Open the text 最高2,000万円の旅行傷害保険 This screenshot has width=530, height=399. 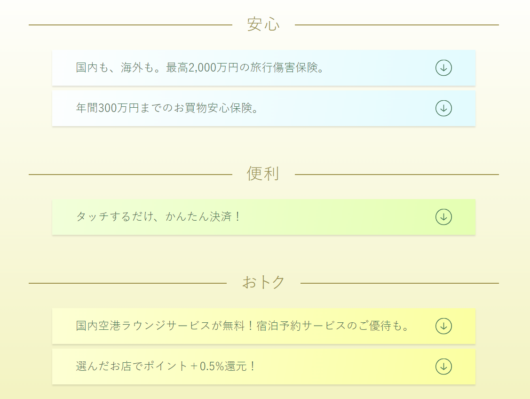[245, 68]
